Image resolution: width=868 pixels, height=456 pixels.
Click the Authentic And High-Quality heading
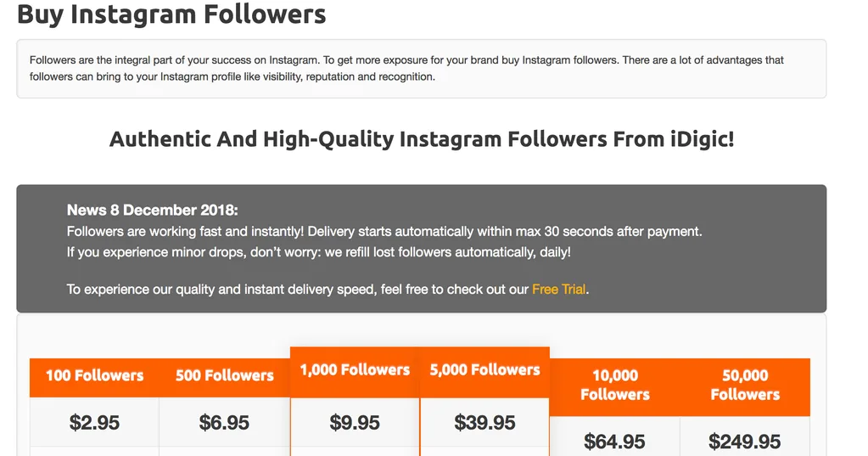(422, 138)
